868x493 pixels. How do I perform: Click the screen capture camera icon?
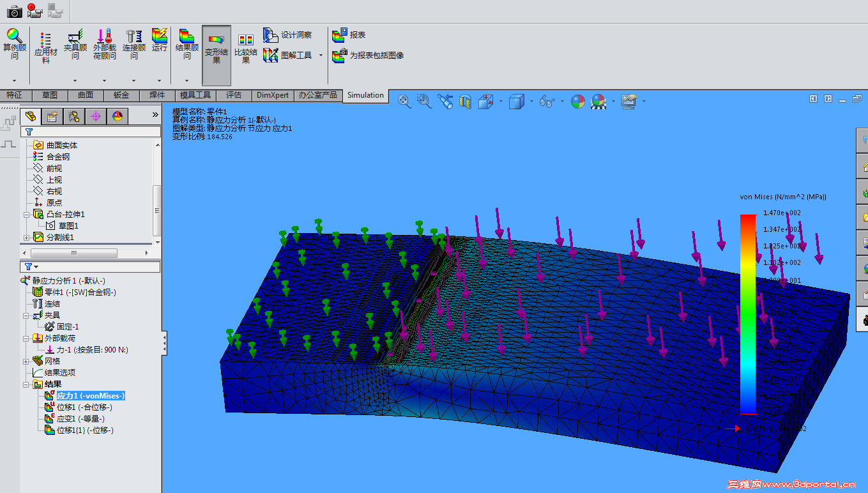[15, 11]
